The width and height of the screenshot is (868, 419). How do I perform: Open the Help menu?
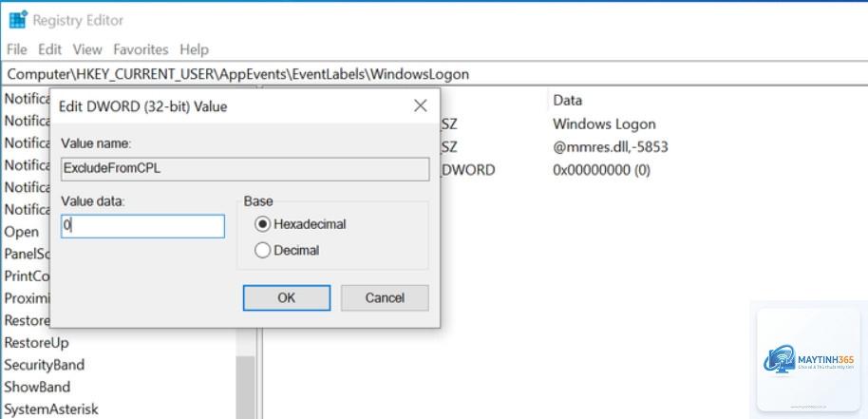(195, 49)
